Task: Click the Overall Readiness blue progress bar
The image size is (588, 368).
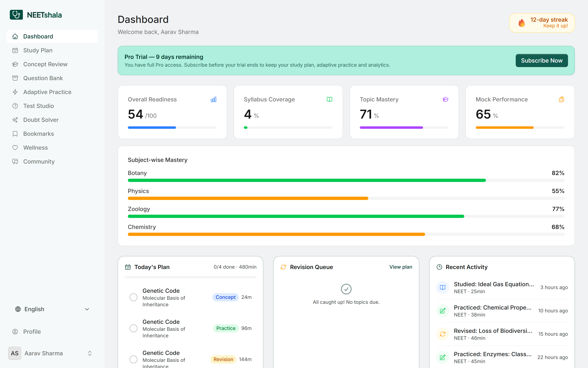Action: point(172,128)
